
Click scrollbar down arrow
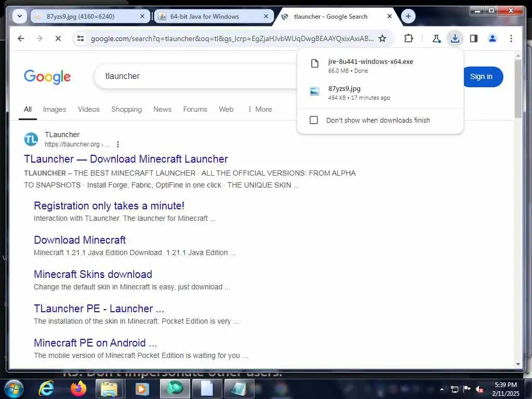518,364
